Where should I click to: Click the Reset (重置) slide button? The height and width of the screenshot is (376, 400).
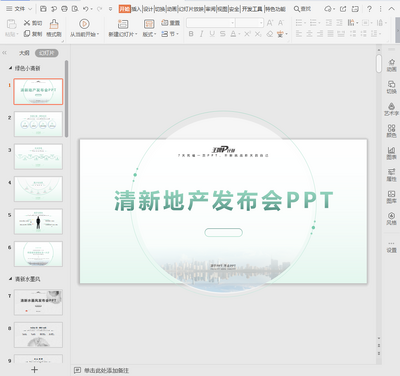pyautogui.click(x=170, y=23)
